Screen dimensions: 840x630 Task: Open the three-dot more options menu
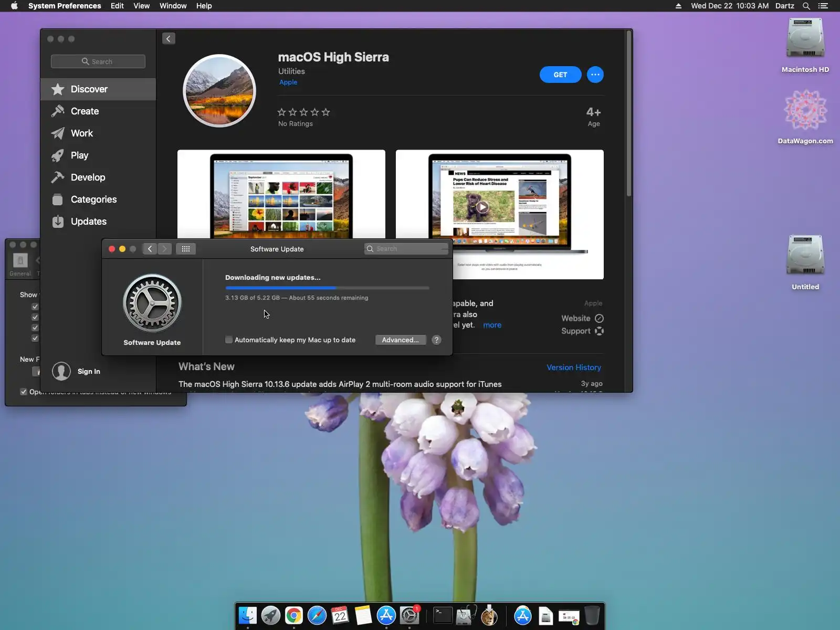click(x=595, y=75)
